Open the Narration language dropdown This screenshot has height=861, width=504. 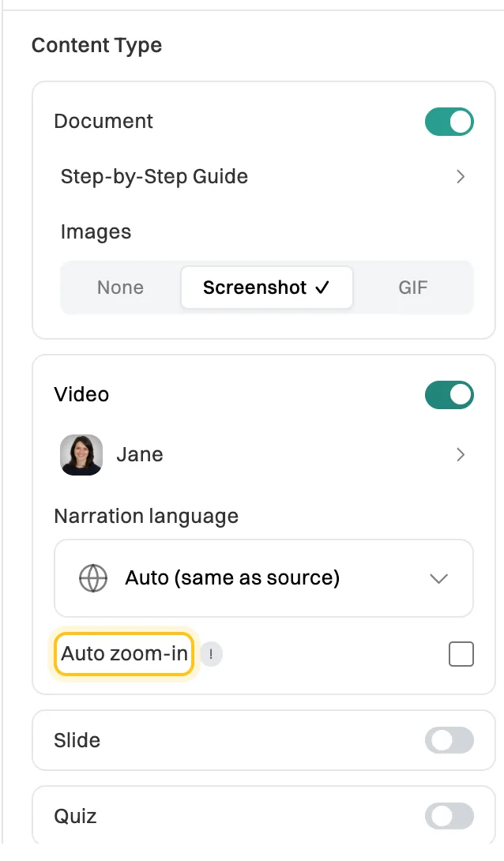pyautogui.click(x=264, y=578)
